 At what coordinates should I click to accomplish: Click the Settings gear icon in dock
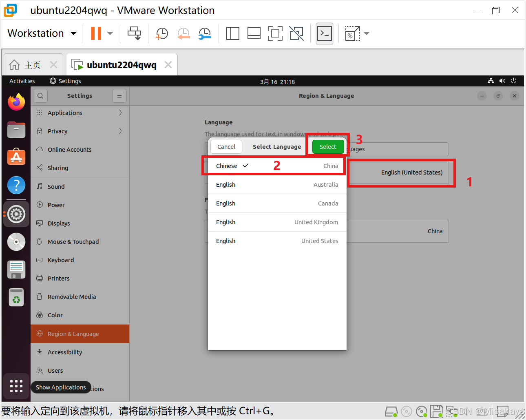click(x=16, y=214)
